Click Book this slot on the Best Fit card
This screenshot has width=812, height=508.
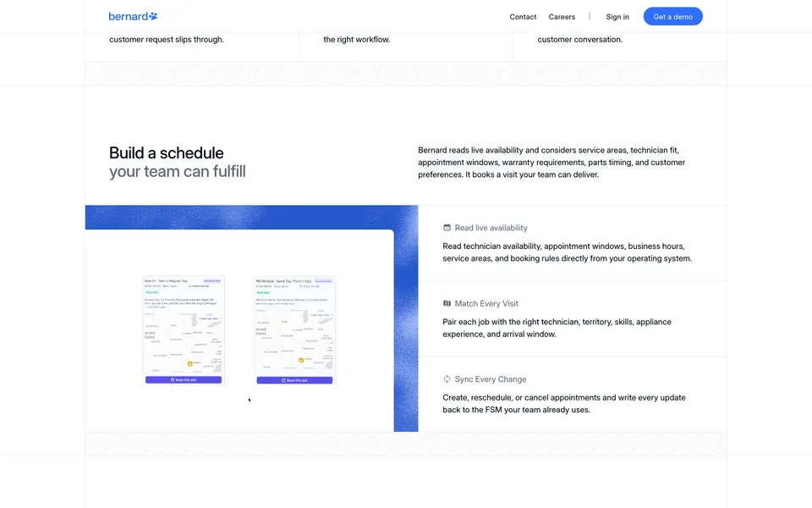point(184,380)
